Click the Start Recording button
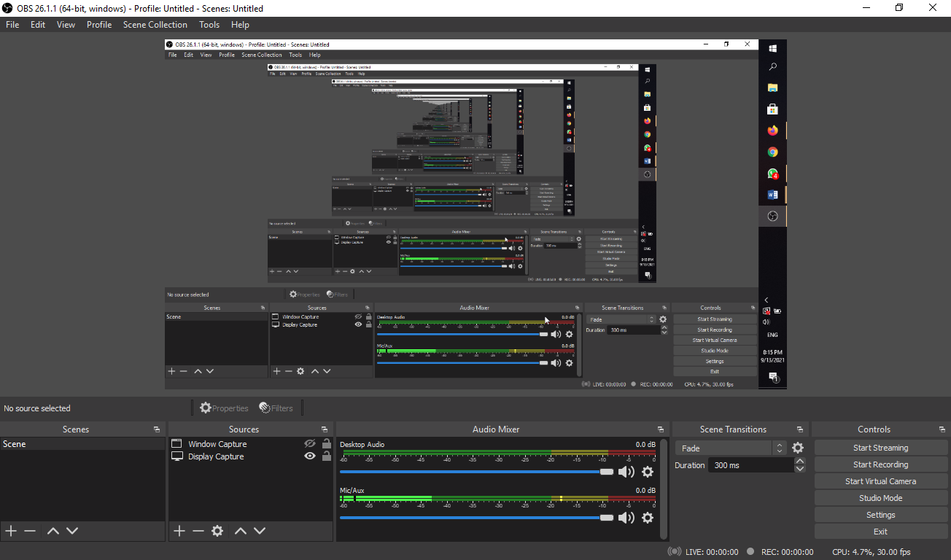The height and width of the screenshot is (560, 951). 880,464
